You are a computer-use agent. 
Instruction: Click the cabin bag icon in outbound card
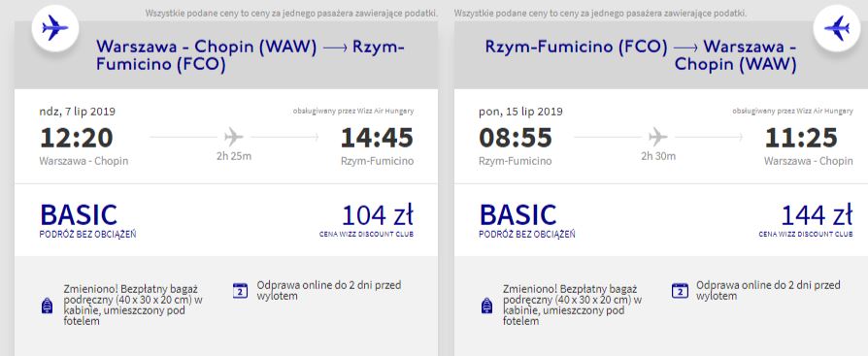[48, 306]
